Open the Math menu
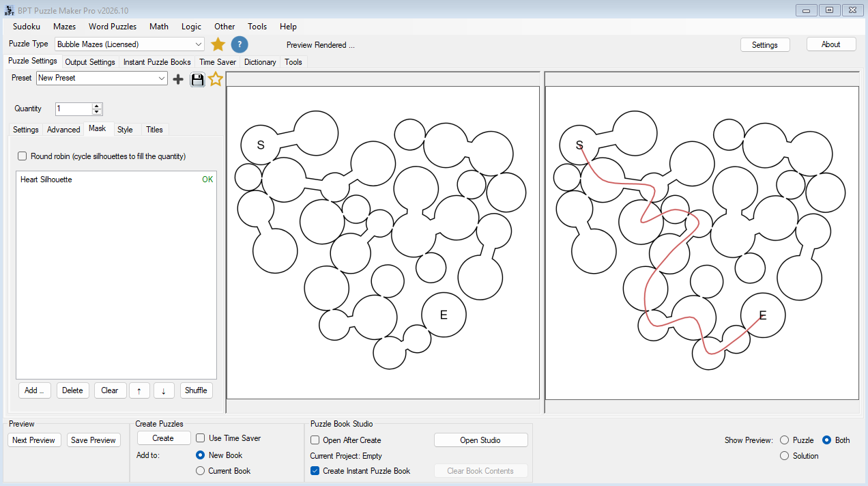Screen dimensions: 868x486 click(159, 27)
